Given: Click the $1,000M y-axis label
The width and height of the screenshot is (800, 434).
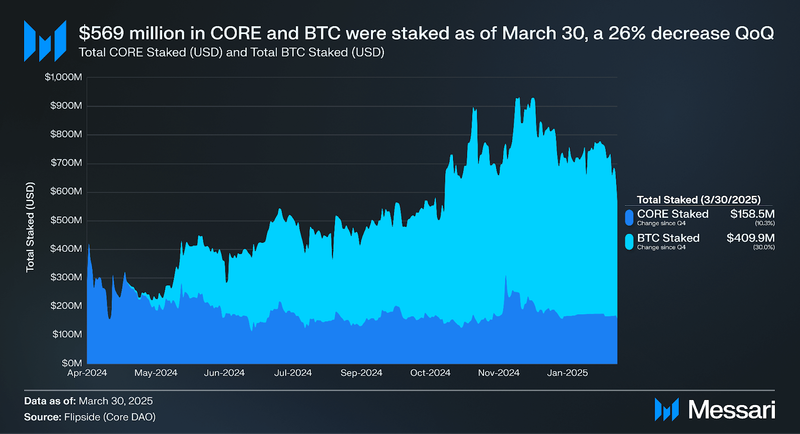Looking at the screenshot, I should (x=63, y=77).
